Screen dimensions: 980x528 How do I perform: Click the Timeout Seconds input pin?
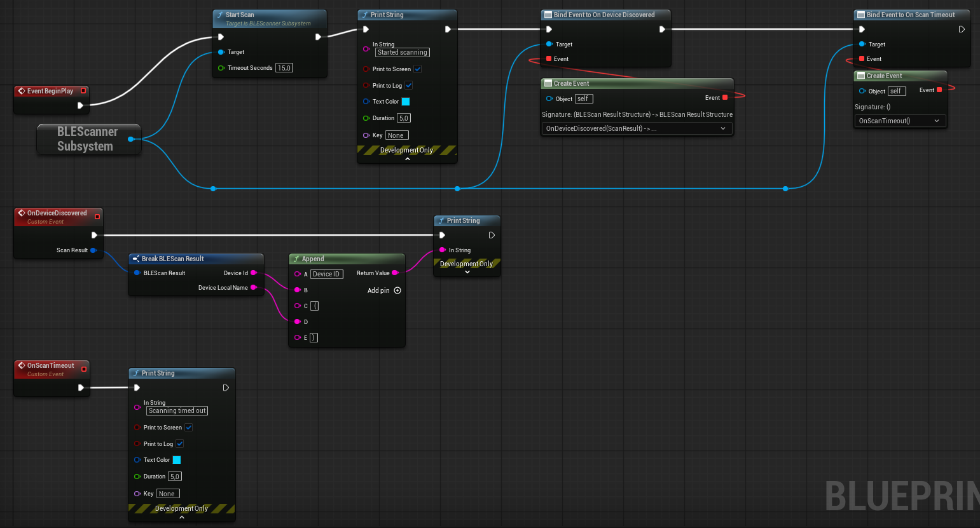pos(221,68)
